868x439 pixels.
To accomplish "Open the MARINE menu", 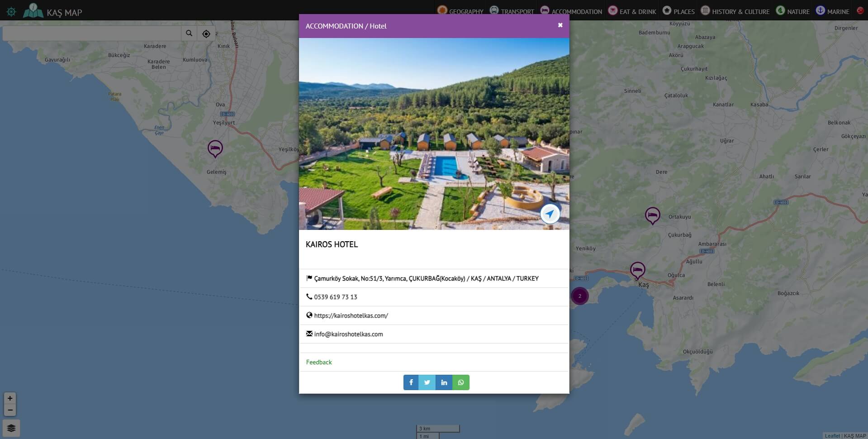I will tap(833, 11).
